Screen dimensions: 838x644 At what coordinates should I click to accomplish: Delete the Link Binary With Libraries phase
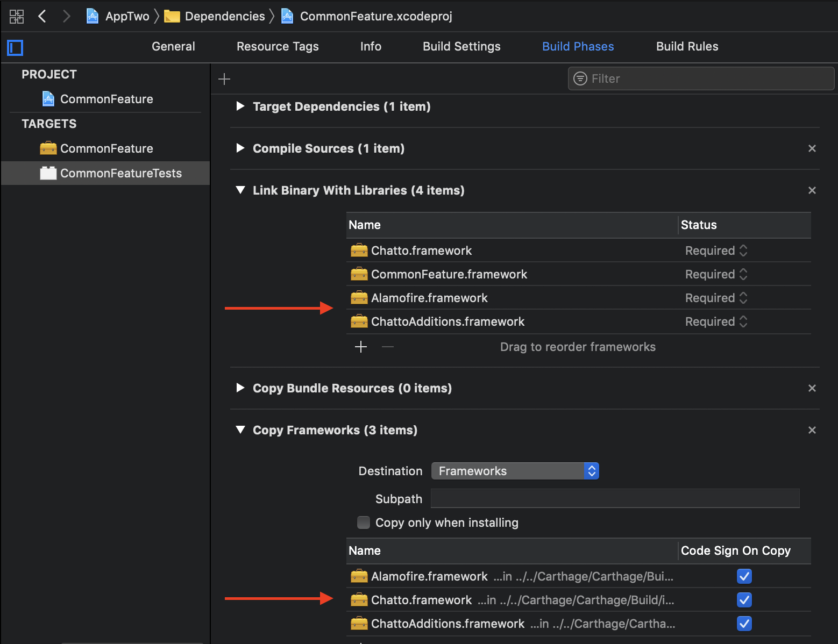click(x=812, y=190)
